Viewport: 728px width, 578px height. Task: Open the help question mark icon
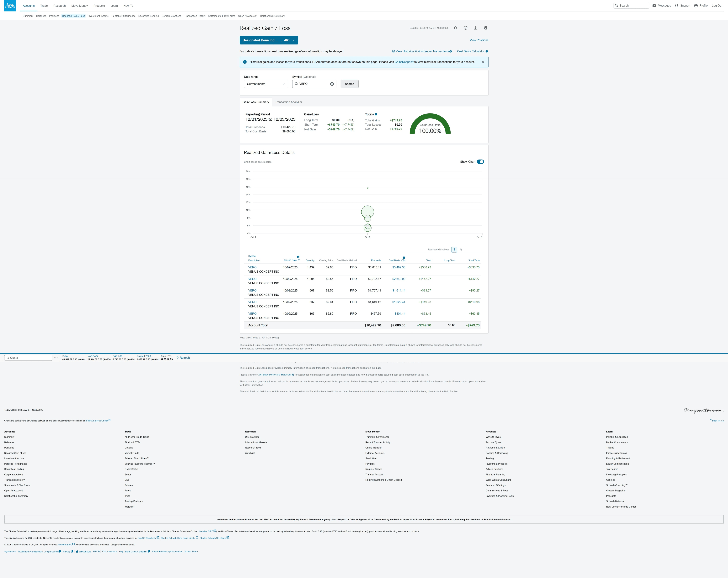pyautogui.click(x=466, y=28)
